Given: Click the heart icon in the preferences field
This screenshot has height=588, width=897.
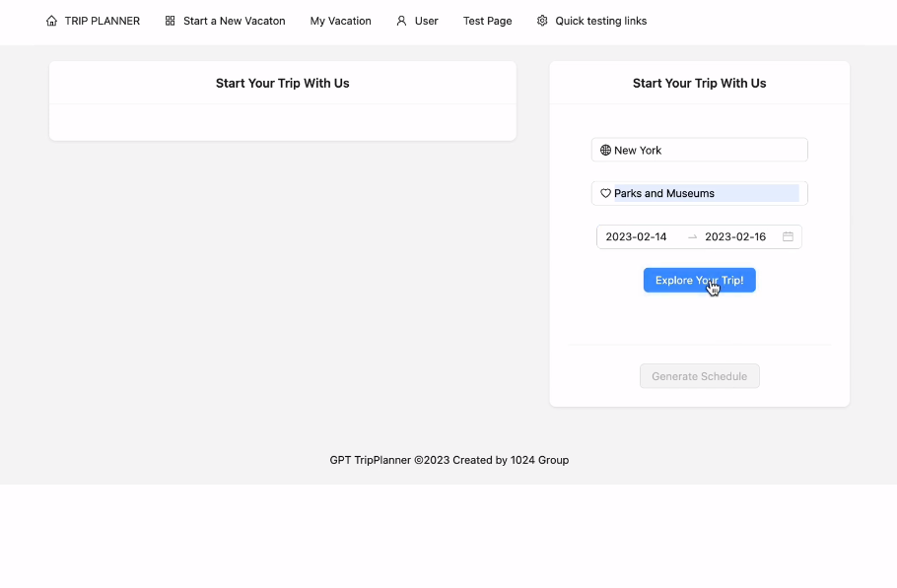Looking at the screenshot, I should coord(605,194).
